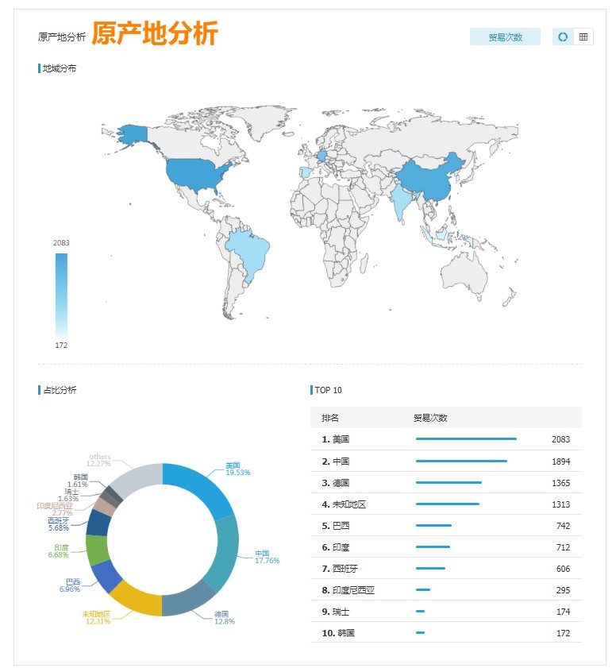This screenshot has height=672, width=616.
Task: Click the map legend gradient bar
Action: [x=61, y=295]
